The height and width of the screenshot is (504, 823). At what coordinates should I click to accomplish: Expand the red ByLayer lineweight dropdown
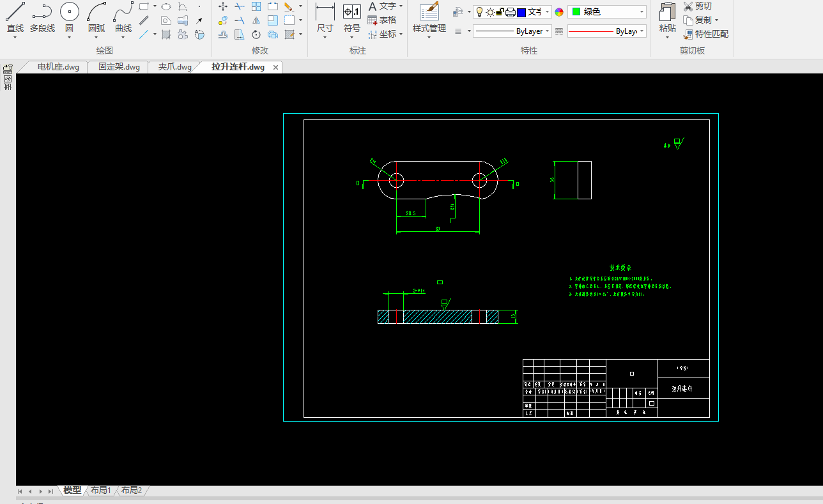[x=606, y=31]
